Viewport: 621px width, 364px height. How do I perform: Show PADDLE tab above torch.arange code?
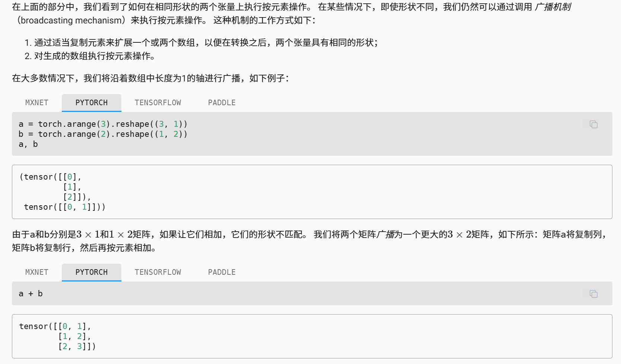pos(222,103)
